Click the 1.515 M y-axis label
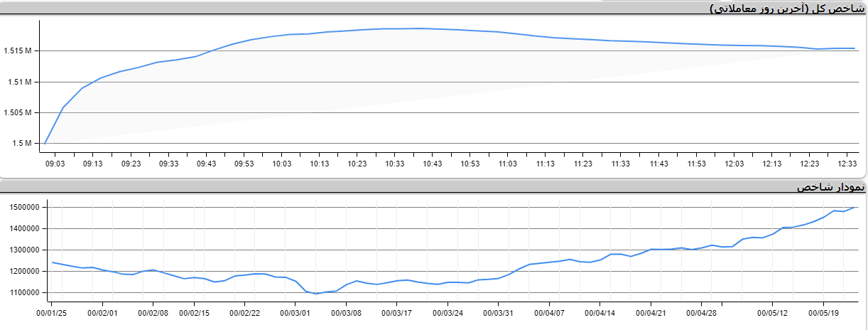Image resolution: width=868 pixels, height=330 pixels. click(18, 51)
